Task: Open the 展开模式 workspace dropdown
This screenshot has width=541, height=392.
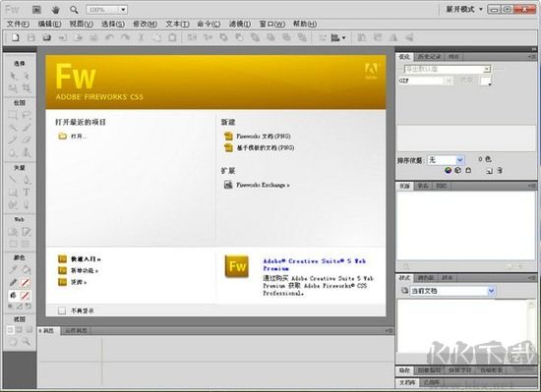Action: [x=464, y=9]
